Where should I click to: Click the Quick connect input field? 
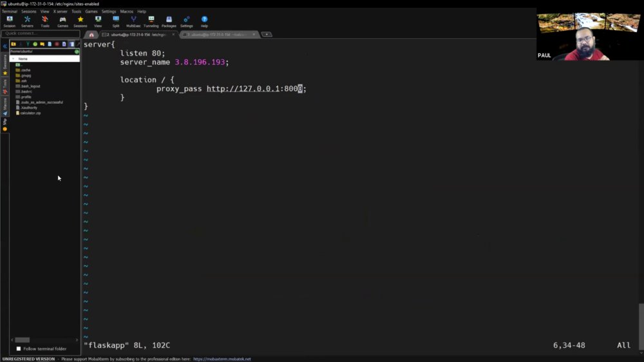(x=41, y=33)
